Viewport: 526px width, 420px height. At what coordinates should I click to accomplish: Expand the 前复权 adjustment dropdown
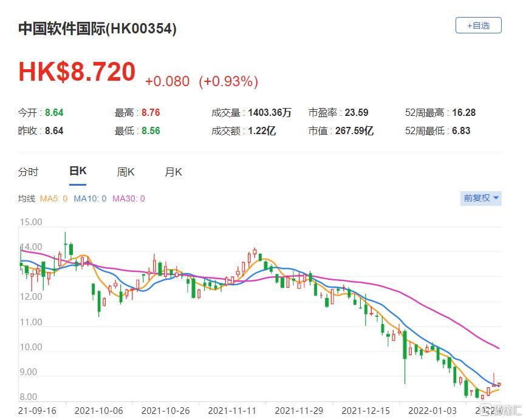click(x=480, y=198)
